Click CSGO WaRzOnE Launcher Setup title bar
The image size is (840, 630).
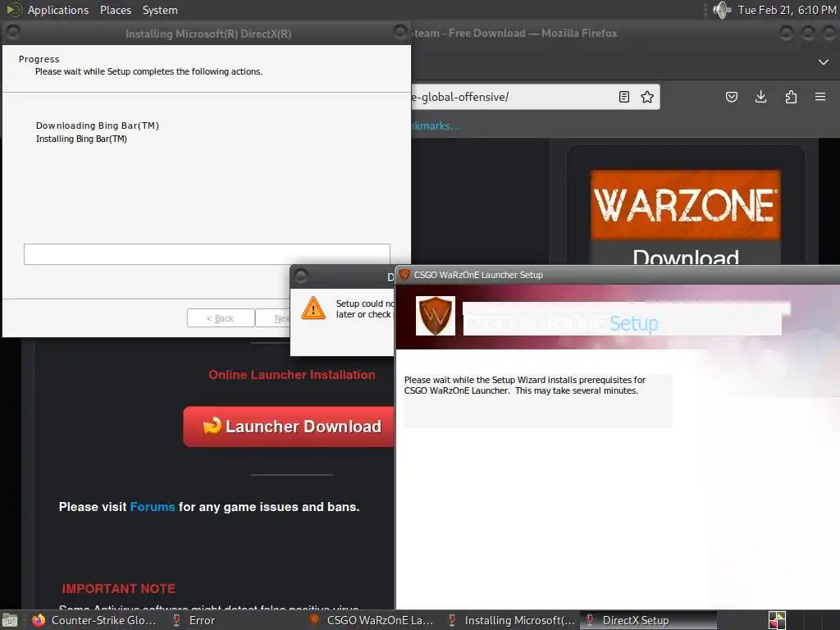click(617, 275)
